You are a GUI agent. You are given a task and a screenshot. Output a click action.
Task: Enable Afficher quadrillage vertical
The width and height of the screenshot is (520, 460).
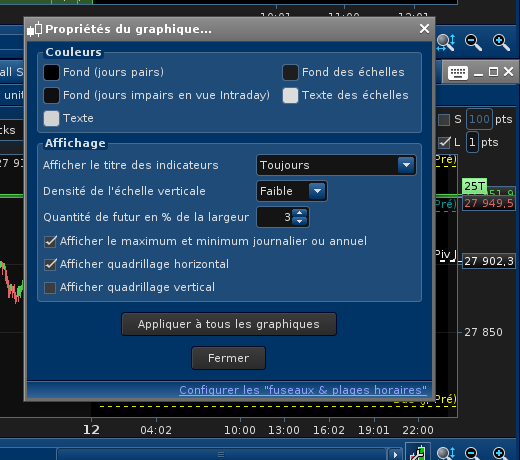50,288
